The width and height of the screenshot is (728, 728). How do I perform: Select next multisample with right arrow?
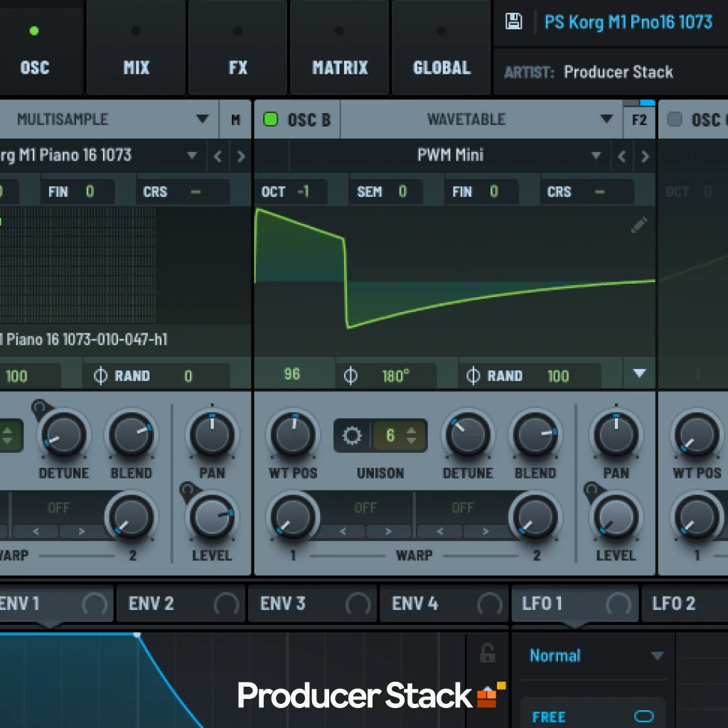(x=240, y=156)
